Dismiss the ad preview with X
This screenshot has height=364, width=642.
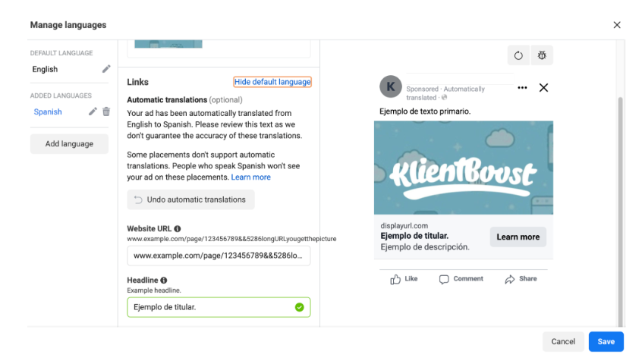[543, 87]
